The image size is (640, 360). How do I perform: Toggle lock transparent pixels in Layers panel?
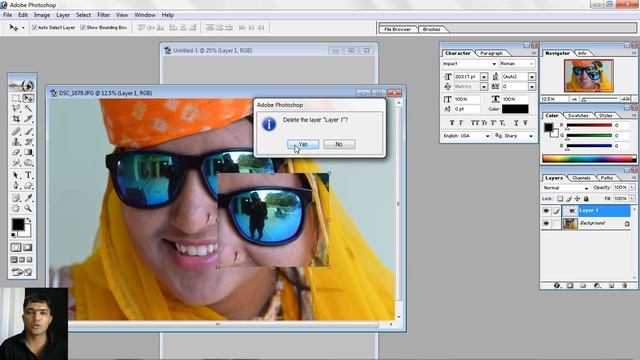[560, 199]
